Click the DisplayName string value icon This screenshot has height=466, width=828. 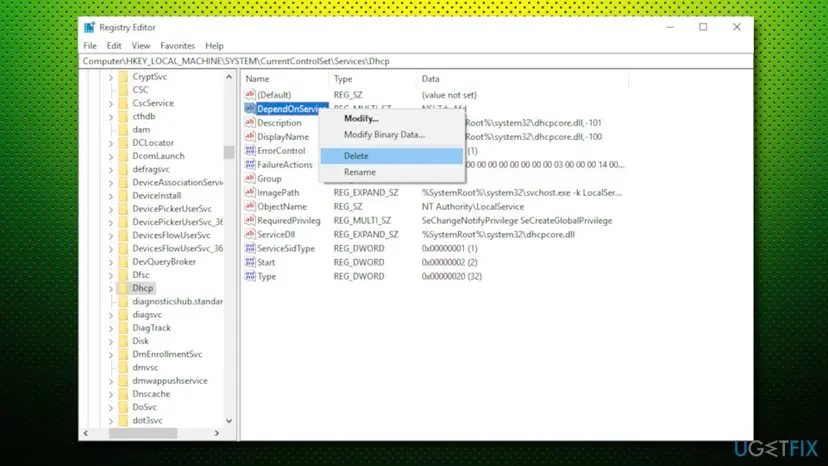coord(250,136)
